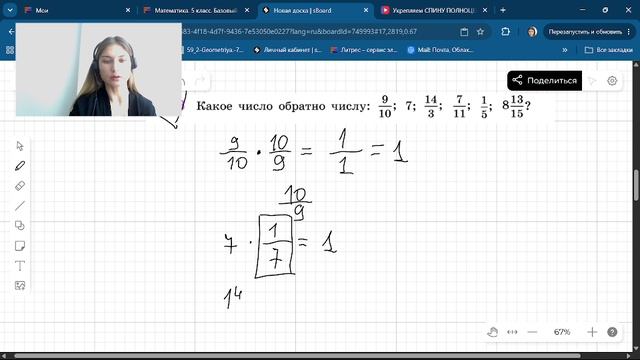Select the insert image tool

coord(20,285)
